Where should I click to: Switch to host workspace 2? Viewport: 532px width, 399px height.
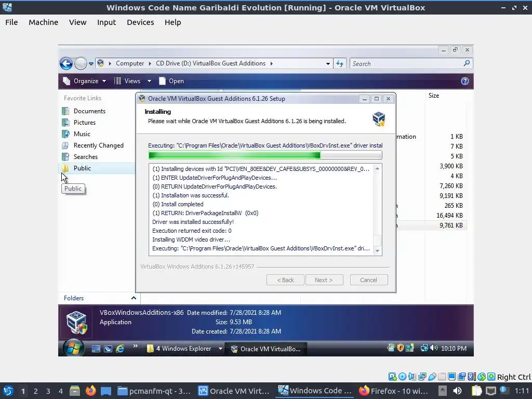click(x=36, y=391)
